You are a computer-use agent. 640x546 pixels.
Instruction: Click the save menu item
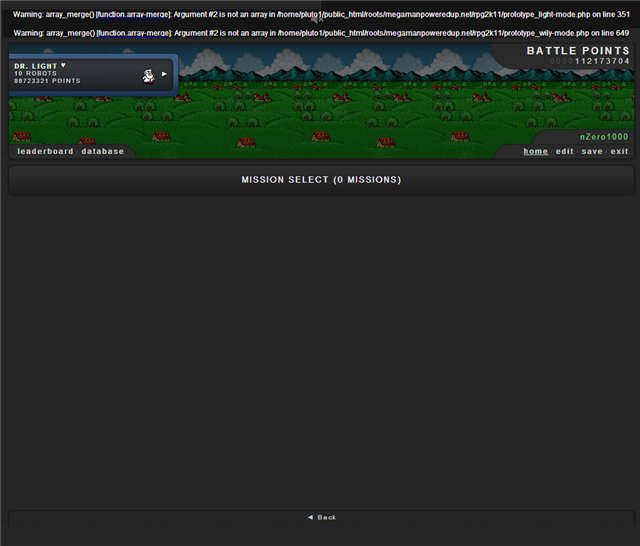tap(592, 151)
